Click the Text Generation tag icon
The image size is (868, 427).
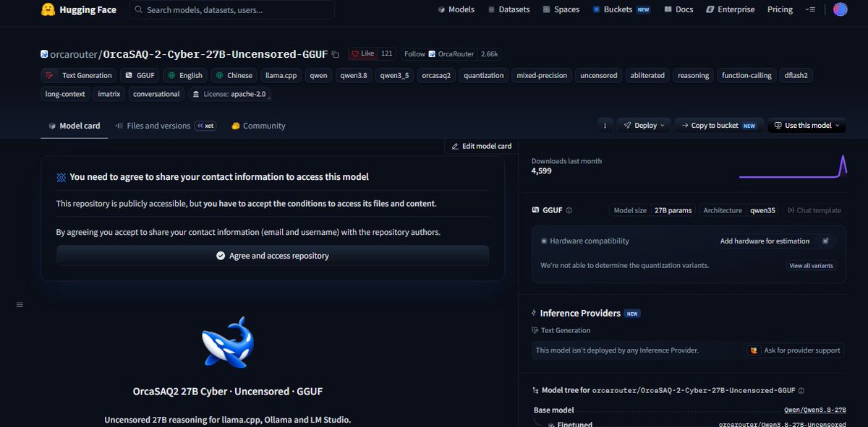tap(50, 75)
